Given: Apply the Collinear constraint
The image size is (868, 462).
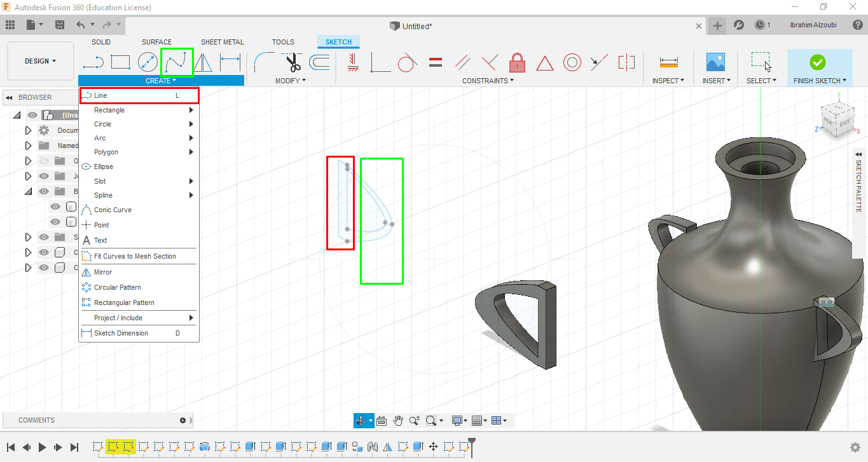Looking at the screenshot, I should coord(598,62).
